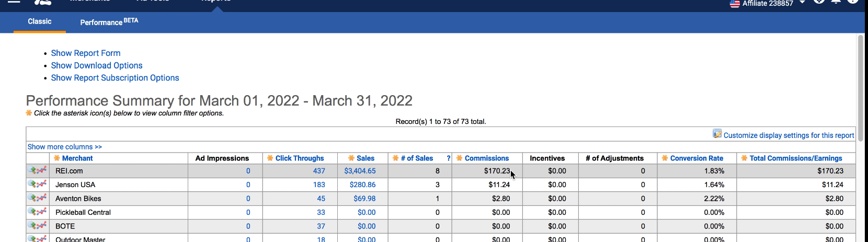Screen dimensions: 868x242
Task: Click the asterisk filter icon beside Click Throughs
Action: coord(270,158)
